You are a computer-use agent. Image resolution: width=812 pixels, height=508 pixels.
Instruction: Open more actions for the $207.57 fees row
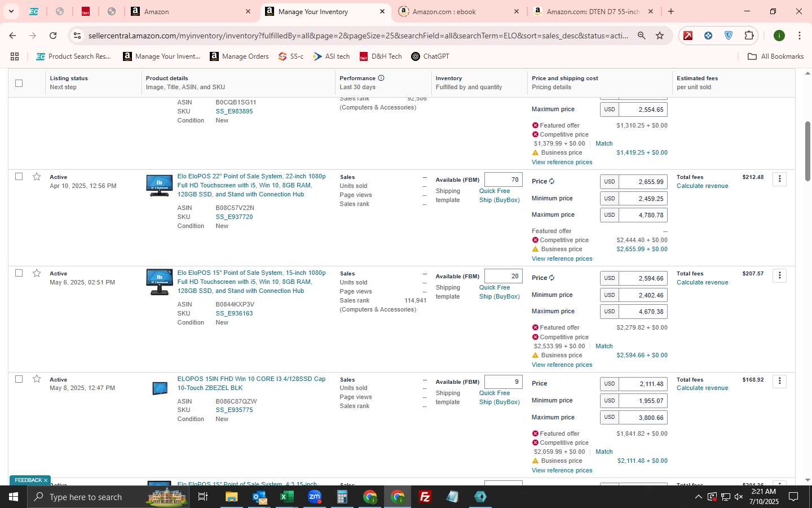(x=779, y=275)
